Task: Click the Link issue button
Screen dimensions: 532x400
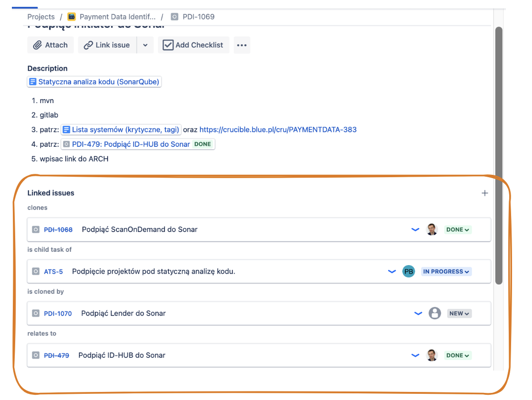Action: tap(107, 45)
